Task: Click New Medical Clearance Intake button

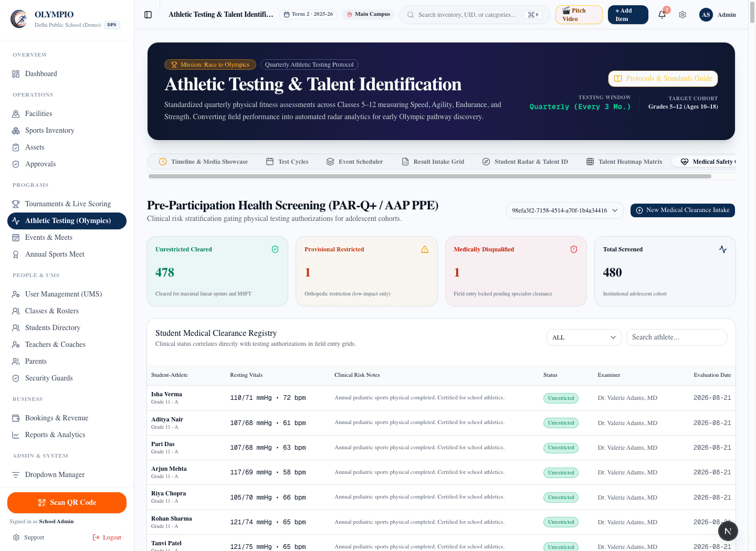Action: tap(682, 210)
